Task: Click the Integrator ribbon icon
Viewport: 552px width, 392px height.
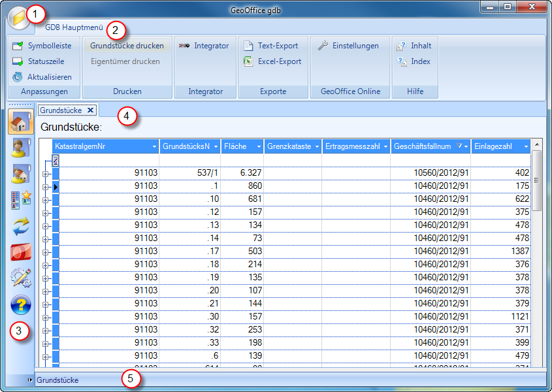Action: click(184, 46)
